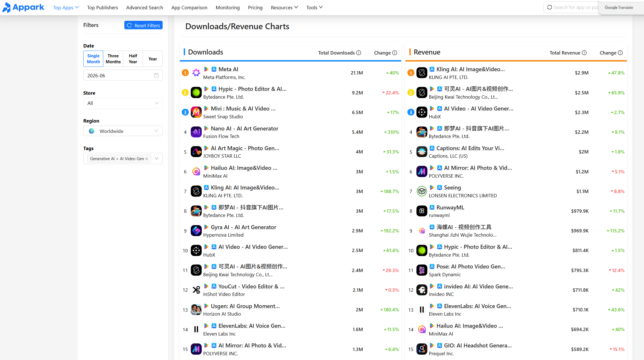Open the Monitoring page

click(228, 8)
